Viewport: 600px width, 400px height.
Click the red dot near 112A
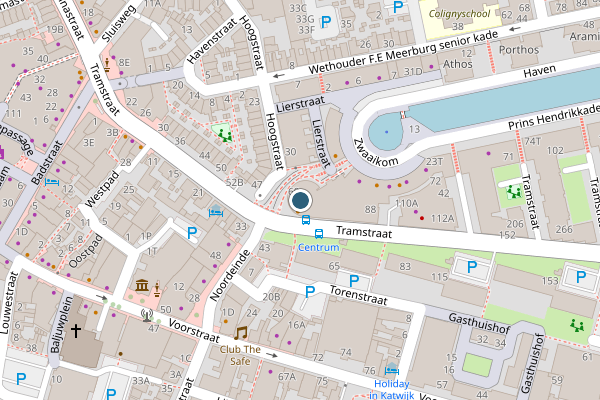(x=422, y=218)
